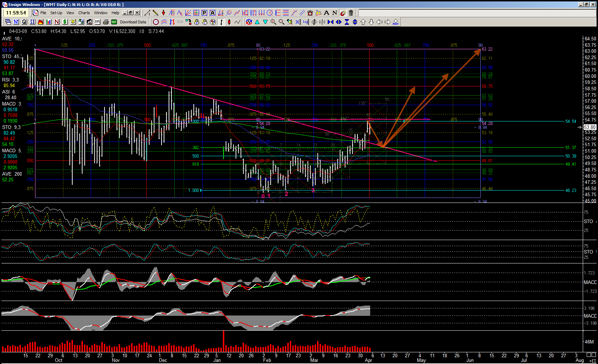Toggle the padlock L lock icon
Image resolution: width=598 pixels, height=364 pixels.
coord(205,22)
